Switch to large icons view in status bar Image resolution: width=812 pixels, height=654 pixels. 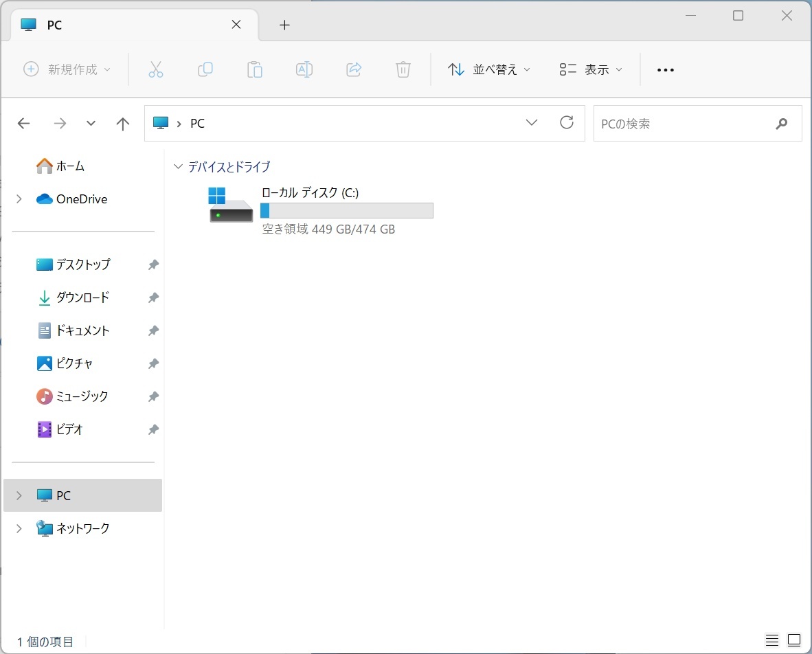(x=794, y=640)
